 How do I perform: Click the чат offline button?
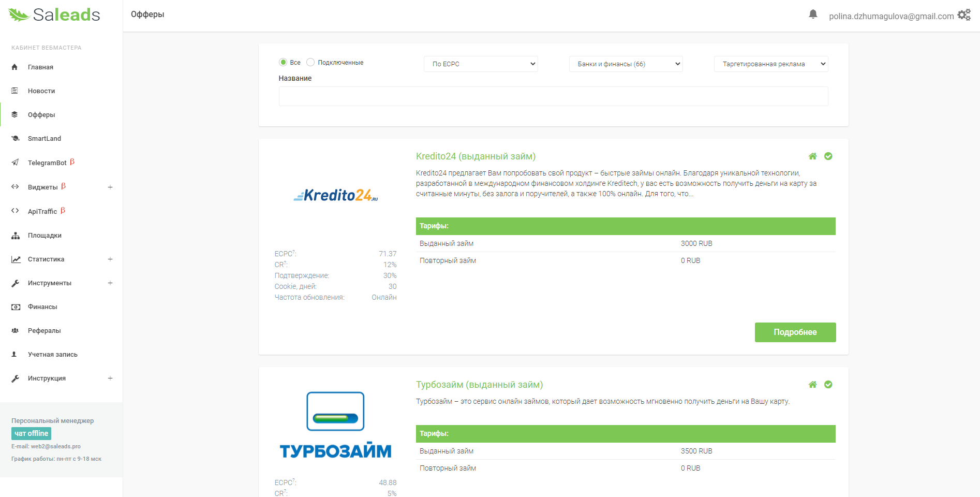(x=31, y=433)
